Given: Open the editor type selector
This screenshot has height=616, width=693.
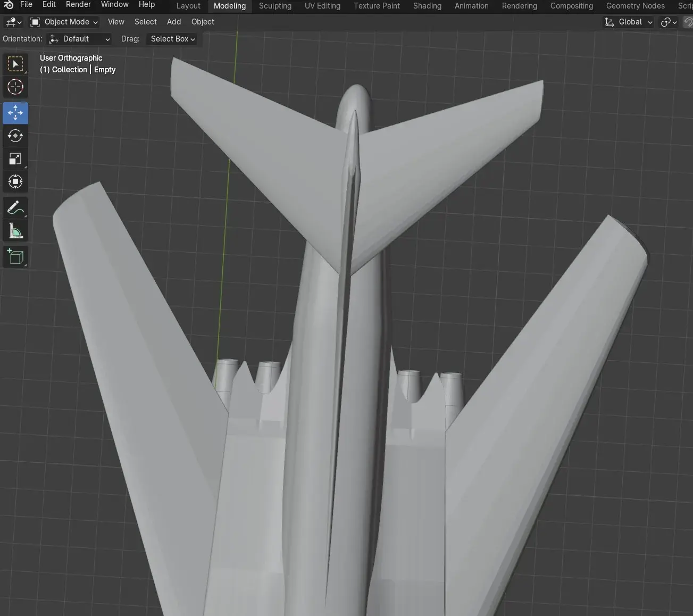Looking at the screenshot, I should click(x=13, y=22).
